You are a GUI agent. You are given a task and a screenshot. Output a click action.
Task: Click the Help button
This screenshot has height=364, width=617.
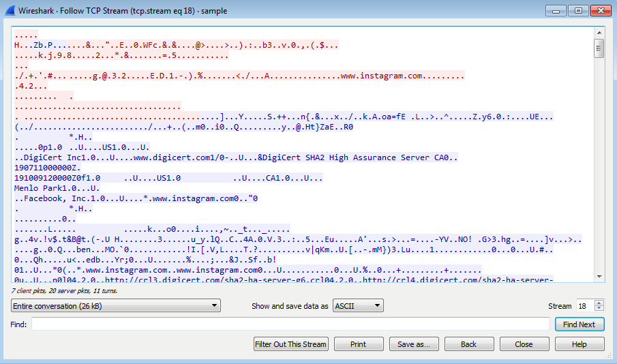[x=580, y=344]
